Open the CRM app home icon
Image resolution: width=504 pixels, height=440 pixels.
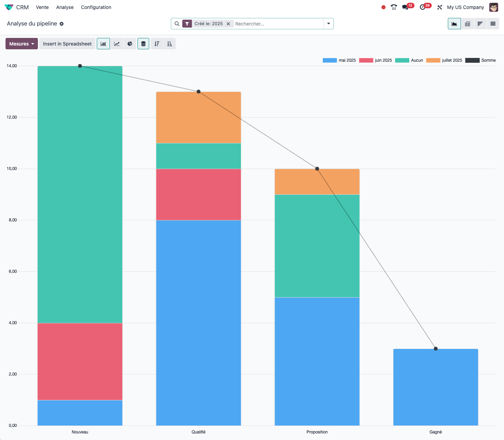tap(9, 7)
